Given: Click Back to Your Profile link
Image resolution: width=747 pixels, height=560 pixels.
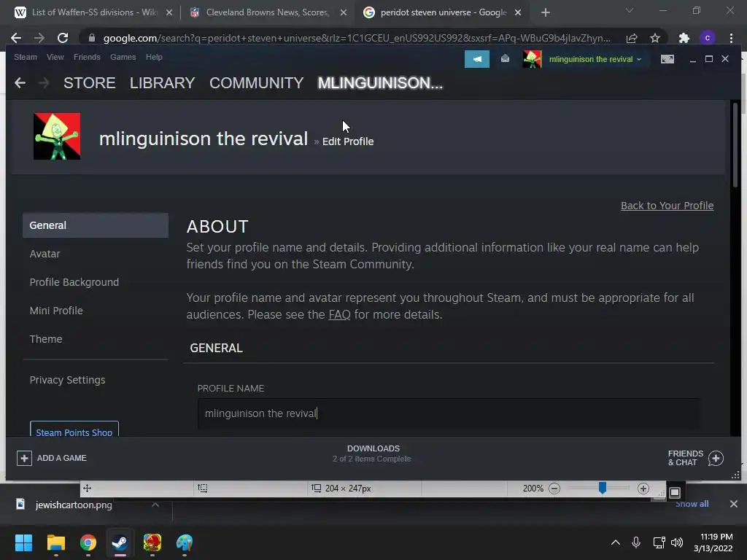Looking at the screenshot, I should (667, 206).
